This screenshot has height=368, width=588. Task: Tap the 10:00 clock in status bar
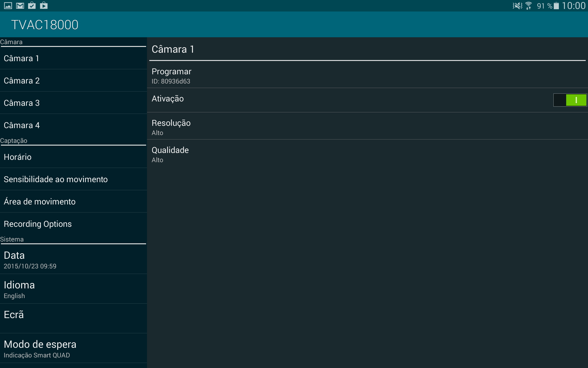[x=574, y=6]
